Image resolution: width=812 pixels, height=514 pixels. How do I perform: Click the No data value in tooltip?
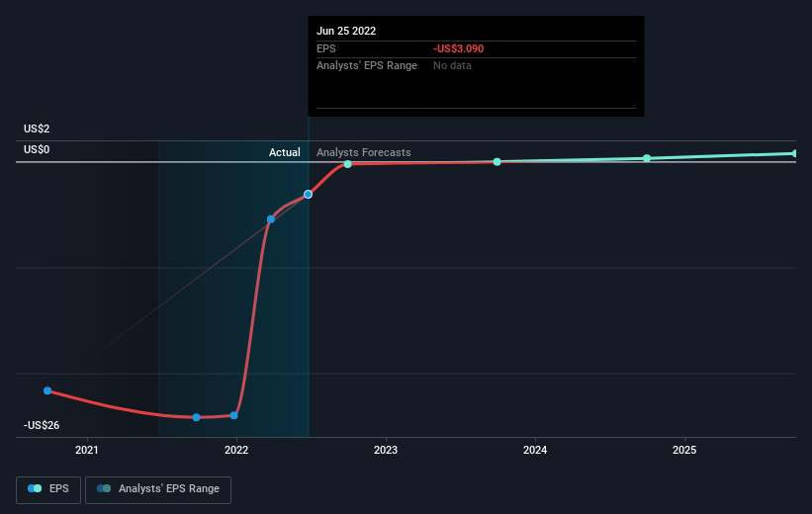452,66
